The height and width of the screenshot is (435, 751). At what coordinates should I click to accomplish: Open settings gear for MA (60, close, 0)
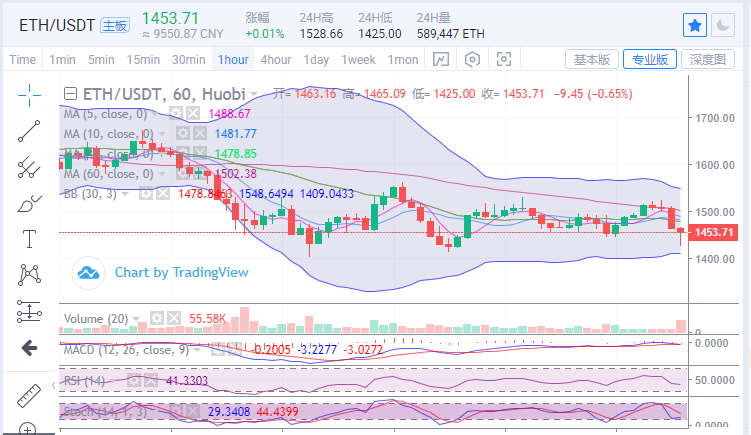pyautogui.click(x=182, y=173)
